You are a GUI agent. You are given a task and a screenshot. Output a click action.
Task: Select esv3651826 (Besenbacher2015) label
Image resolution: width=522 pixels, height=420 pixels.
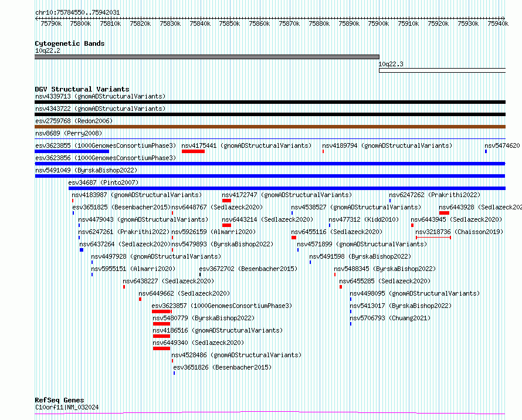(222, 368)
